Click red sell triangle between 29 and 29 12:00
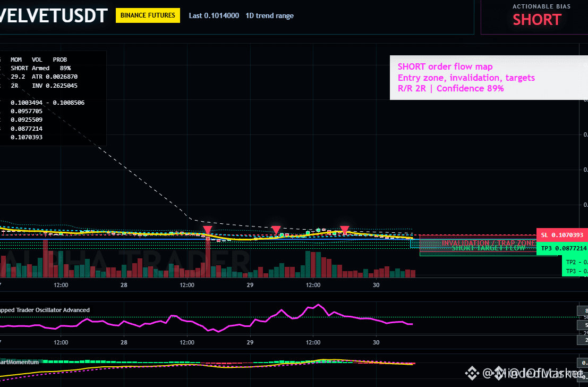Image resolution: width=588 pixels, height=387 pixels. [276, 230]
